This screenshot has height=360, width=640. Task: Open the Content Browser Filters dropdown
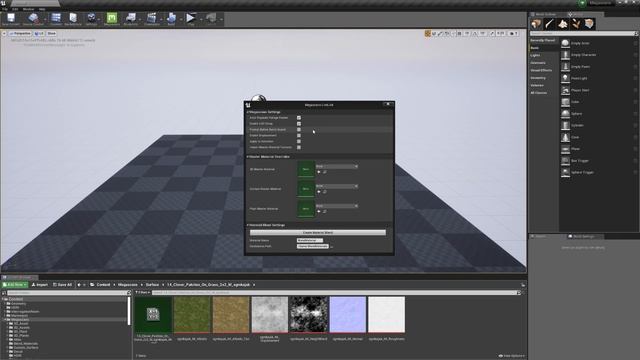pyautogui.click(x=143, y=293)
